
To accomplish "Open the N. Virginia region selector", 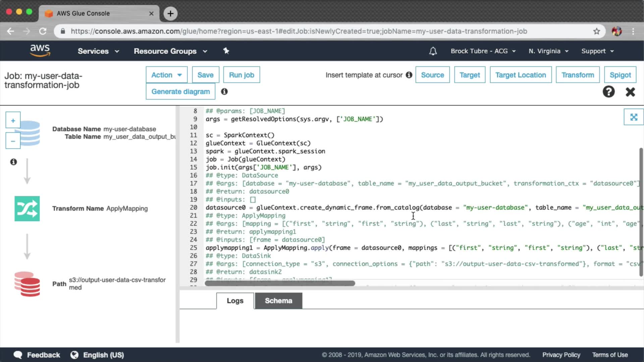I will (548, 51).
